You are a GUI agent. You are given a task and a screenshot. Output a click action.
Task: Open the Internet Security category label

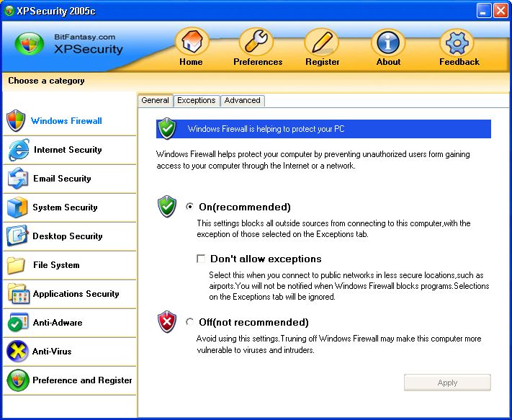point(68,150)
